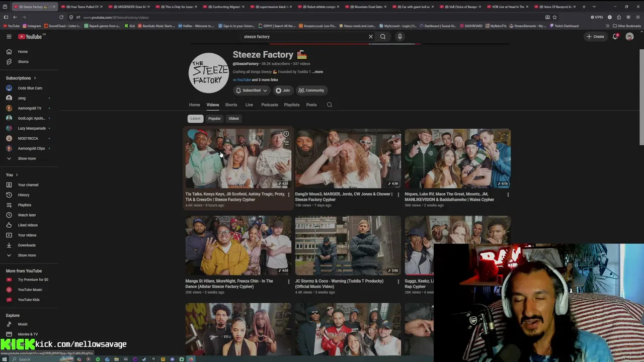Go to the YouTube logo homepage

pyautogui.click(x=30, y=37)
